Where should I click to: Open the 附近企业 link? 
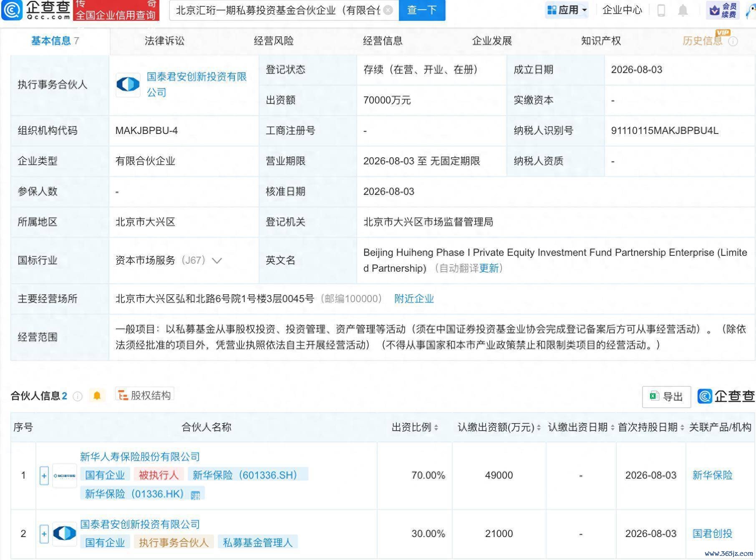tap(414, 299)
